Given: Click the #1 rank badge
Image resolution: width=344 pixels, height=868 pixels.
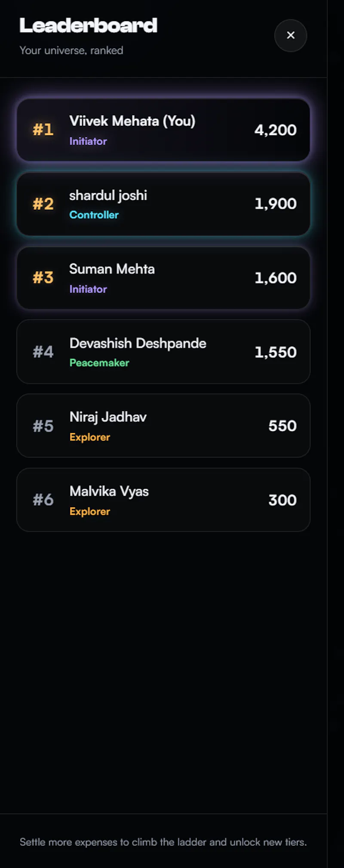Looking at the screenshot, I should [43, 130].
